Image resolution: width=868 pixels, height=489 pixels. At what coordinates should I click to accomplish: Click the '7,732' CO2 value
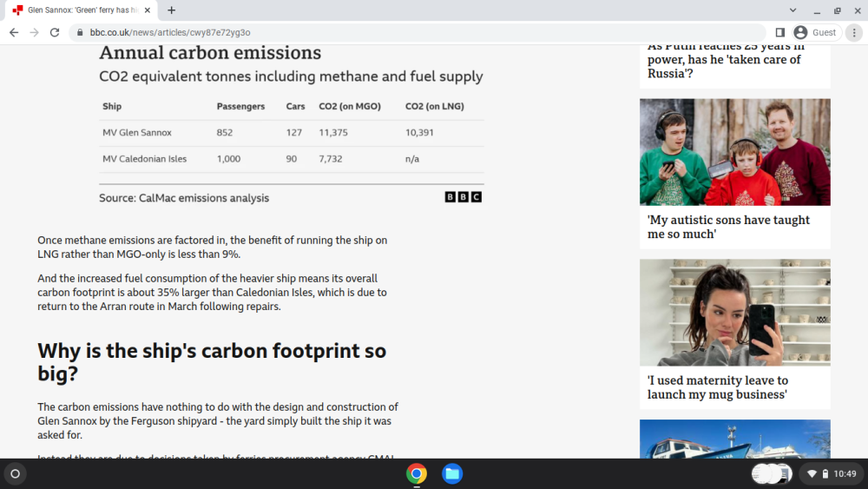pos(331,159)
